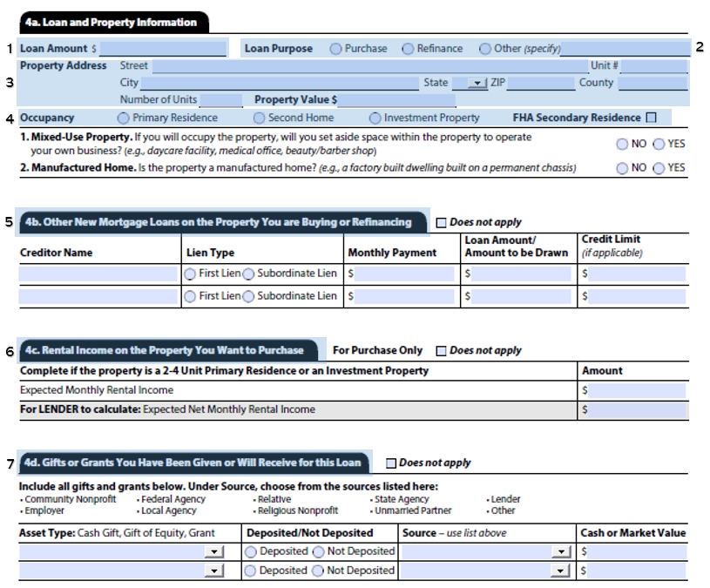The height and width of the screenshot is (588, 710).
Task: Select Not Deposited in first gift row
Action: [x=319, y=551]
